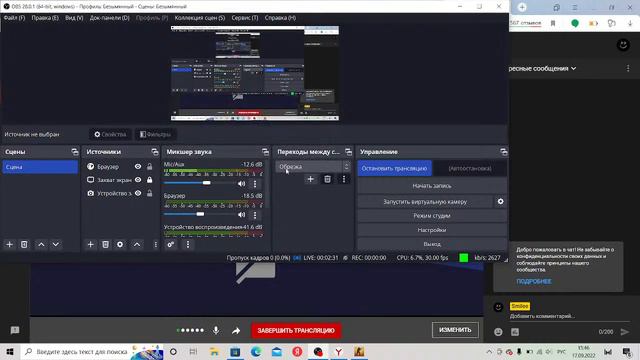
Task: Undock the Переходы между сценами panel
Action: pos(348,152)
